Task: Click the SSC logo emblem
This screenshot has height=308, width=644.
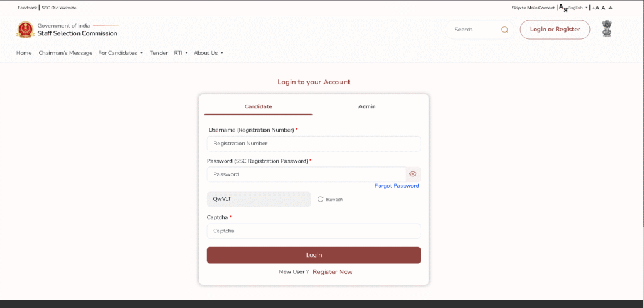Action: 25,30
